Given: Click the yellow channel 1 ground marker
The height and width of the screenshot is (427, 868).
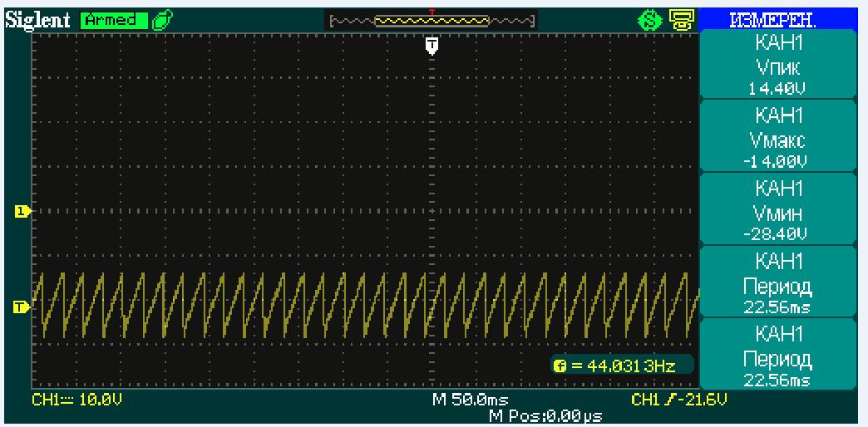Looking at the screenshot, I should click(x=22, y=211).
